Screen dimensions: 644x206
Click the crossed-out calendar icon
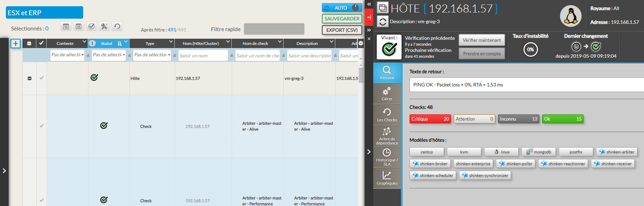click(79, 26)
